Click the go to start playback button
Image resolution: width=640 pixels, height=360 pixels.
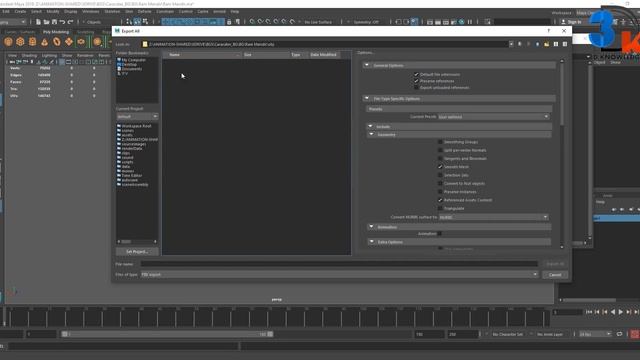point(589,312)
